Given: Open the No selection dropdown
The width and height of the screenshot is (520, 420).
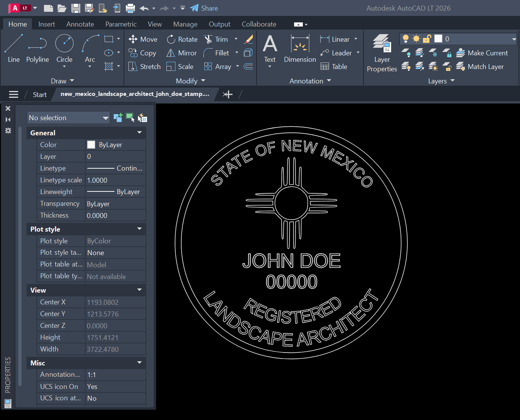Looking at the screenshot, I should tap(68, 118).
